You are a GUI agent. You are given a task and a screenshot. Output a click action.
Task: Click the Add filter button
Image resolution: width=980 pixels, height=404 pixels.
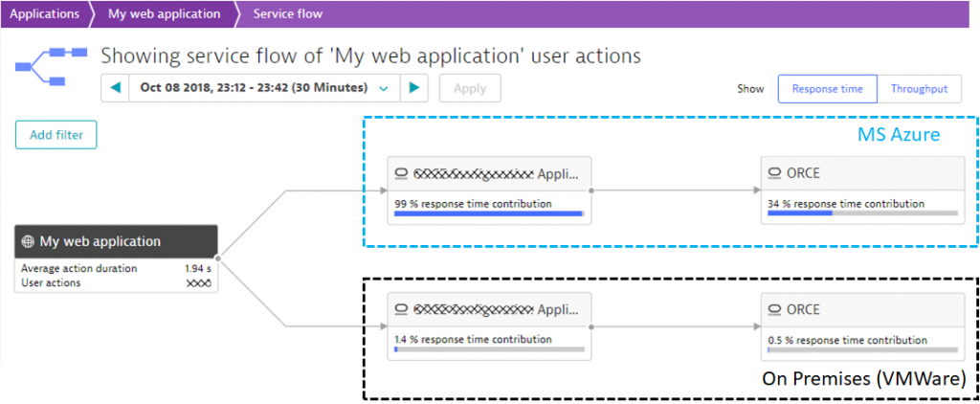pos(56,134)
